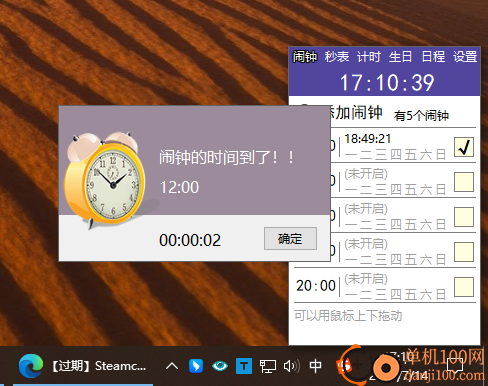Screen dimensions: 488x386
Task: Click the 可以用鼠标上下拖动 hint text
Action: 348,315
